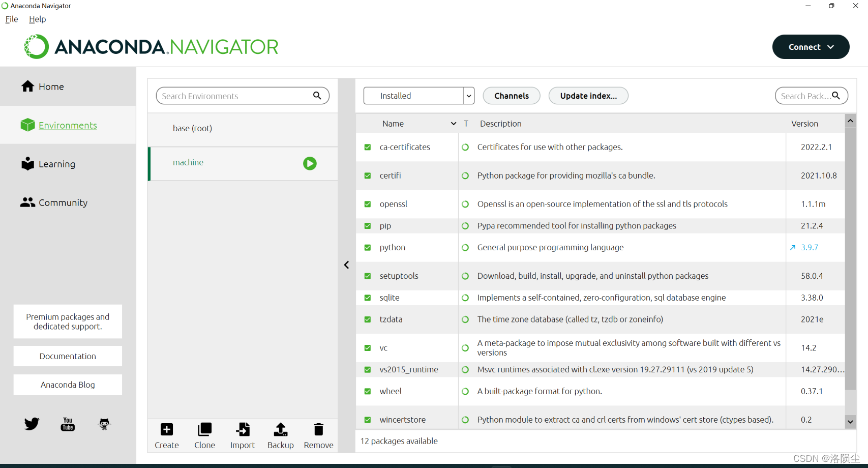Click the Channels button
The width and height of the screenshot is (868, 468).
(x=512, y=96)
